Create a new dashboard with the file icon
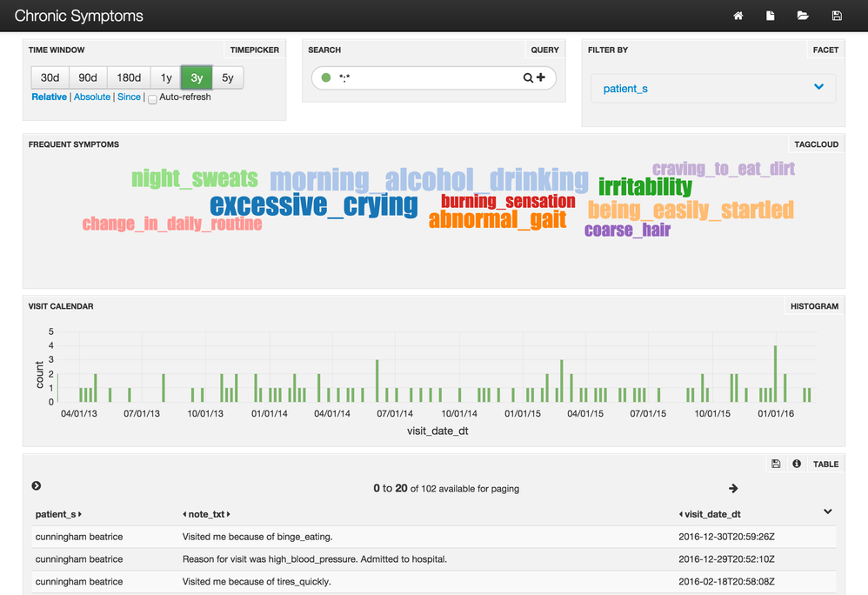The image size is (868, 595). tap(770, 16)
